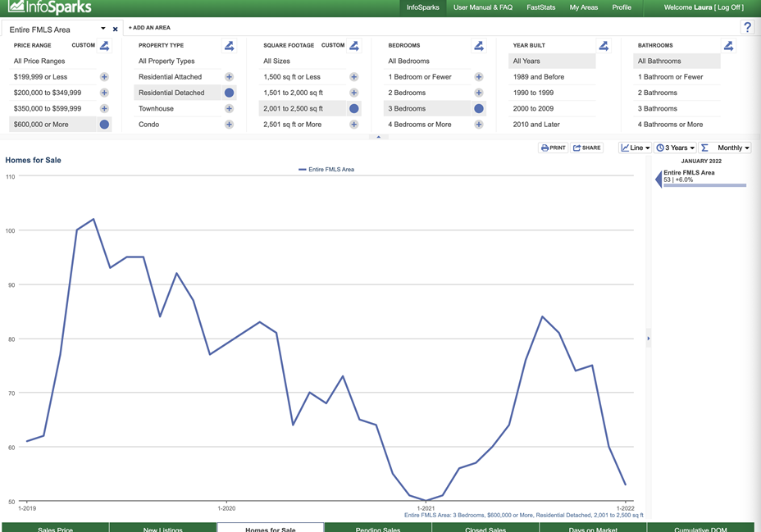The image size is (761, 532).
Task: Add the Townhouse property type plus icon
Action: (229, 108)
